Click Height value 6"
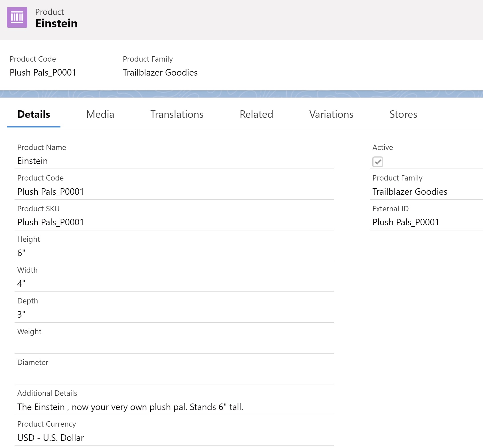This screenshot has width=483, height=448. coord(21,253)
